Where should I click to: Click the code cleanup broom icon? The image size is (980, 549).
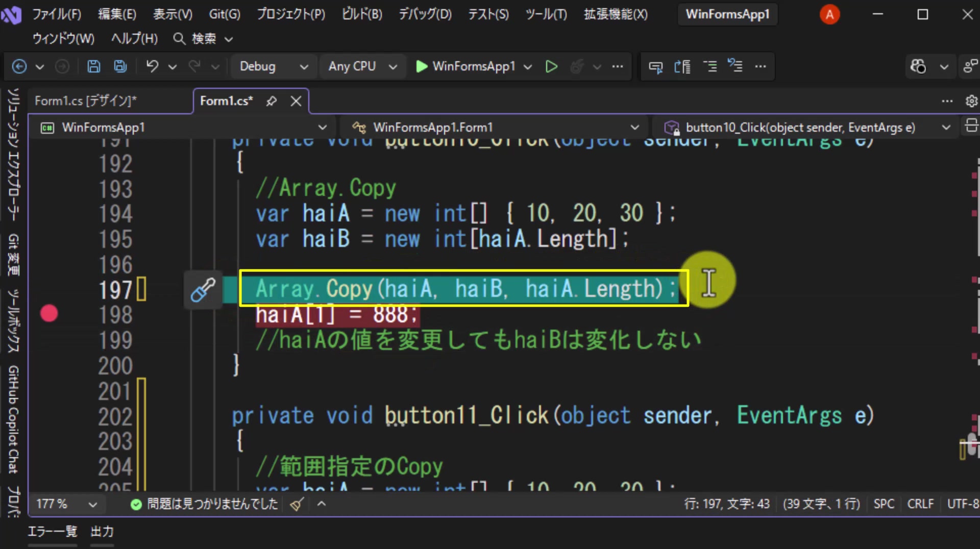tap(297, 504)
